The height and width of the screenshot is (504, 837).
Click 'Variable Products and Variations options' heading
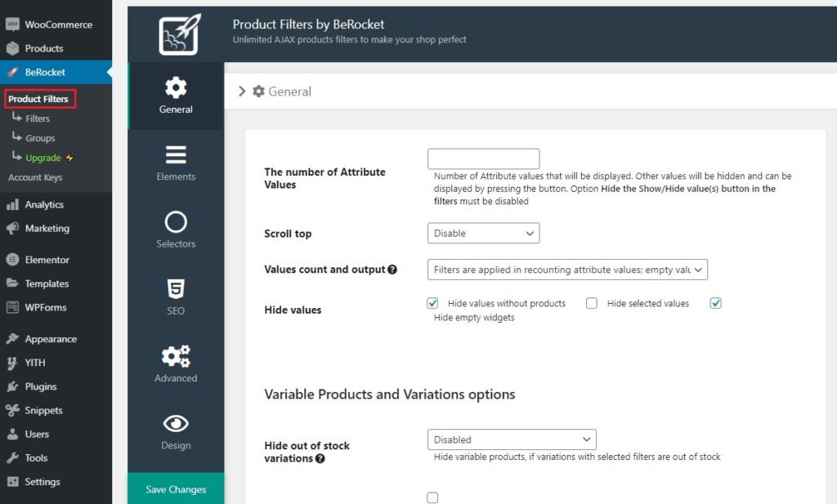(x=390, y=395)
